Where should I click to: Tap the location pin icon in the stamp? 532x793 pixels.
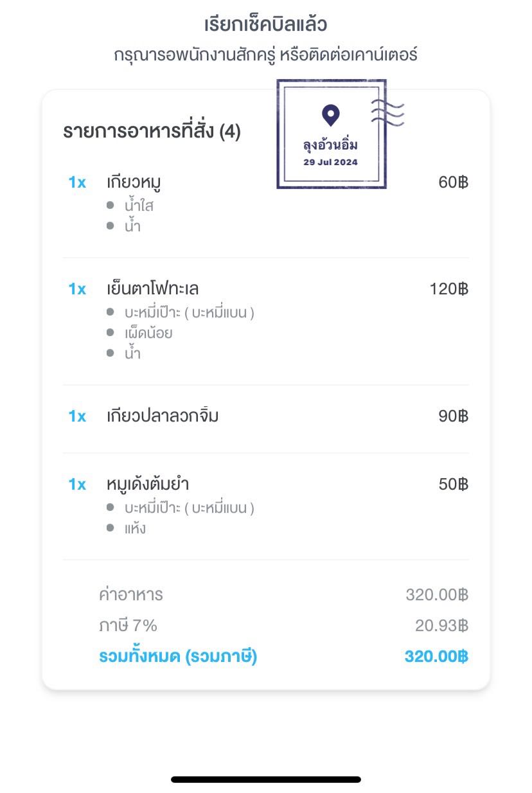pos(331,116)
